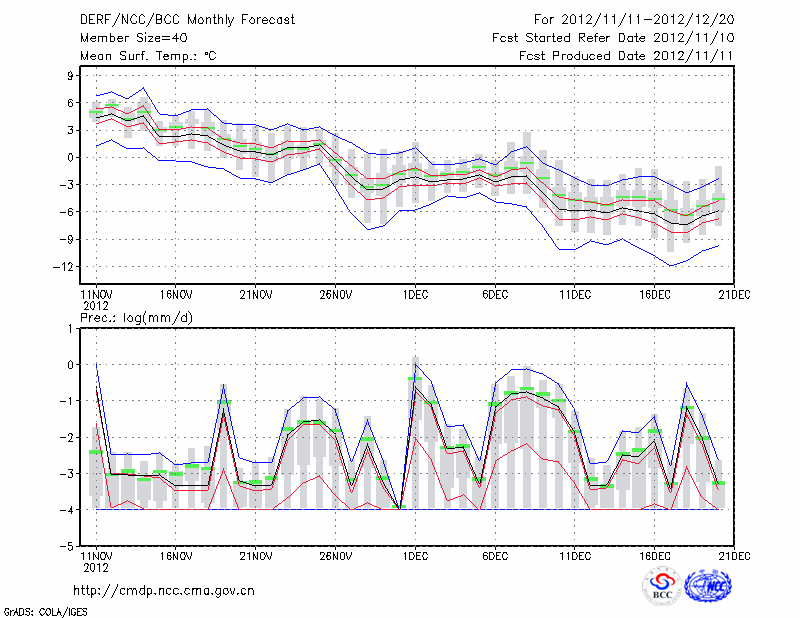Click the BCC logo icon
This screenshot has width=800, height=618.
pyautogui.click(x=662, y=585)
